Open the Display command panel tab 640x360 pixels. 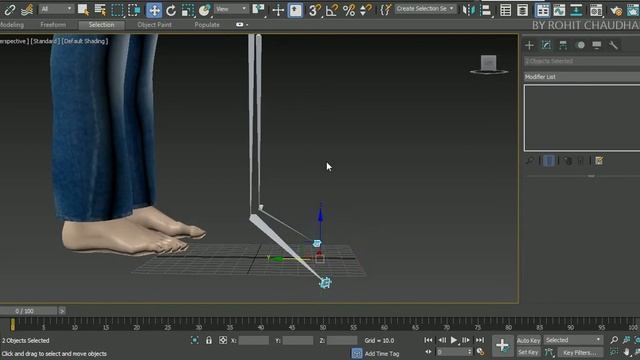[x=597, y=45]
